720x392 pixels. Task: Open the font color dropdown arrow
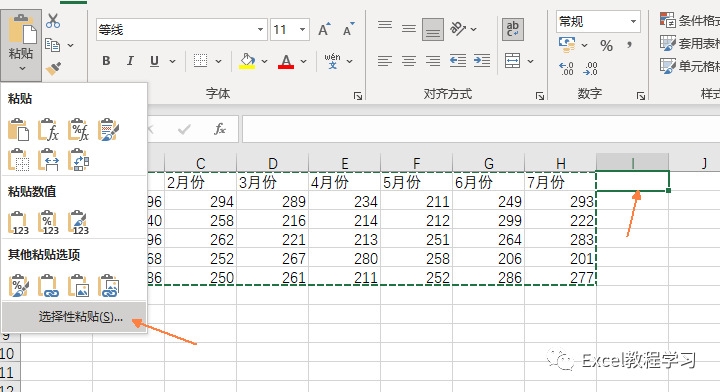pyautogui.click(x=304, y=61)
